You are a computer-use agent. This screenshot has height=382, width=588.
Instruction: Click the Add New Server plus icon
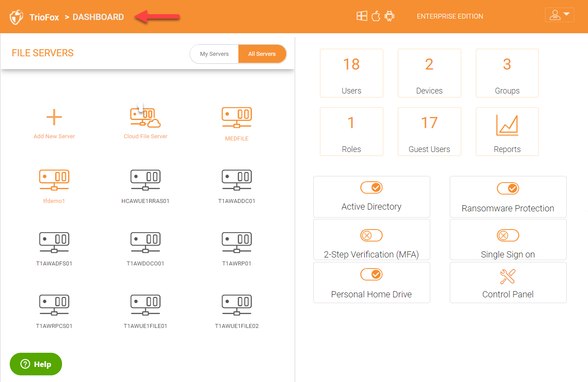point(54,117)
